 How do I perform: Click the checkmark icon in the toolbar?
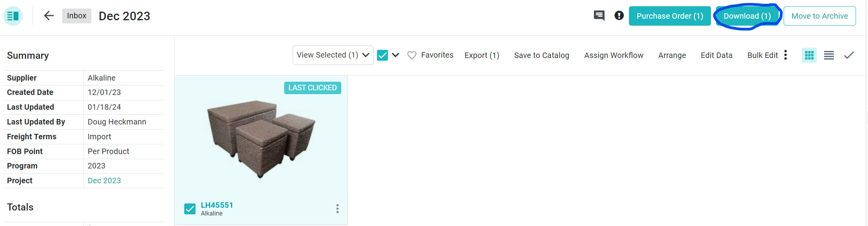(x=849, y=55)
